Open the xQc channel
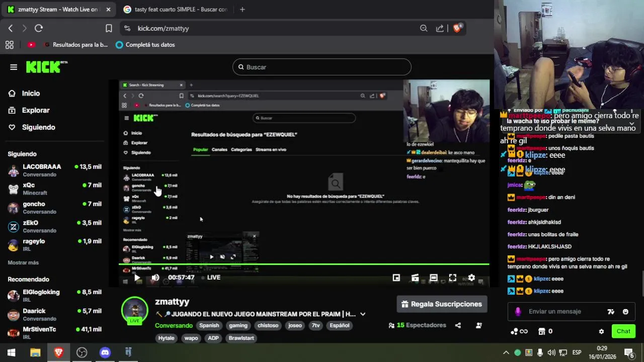The width and height of the screenshot is (644, 362). (54, 189)
